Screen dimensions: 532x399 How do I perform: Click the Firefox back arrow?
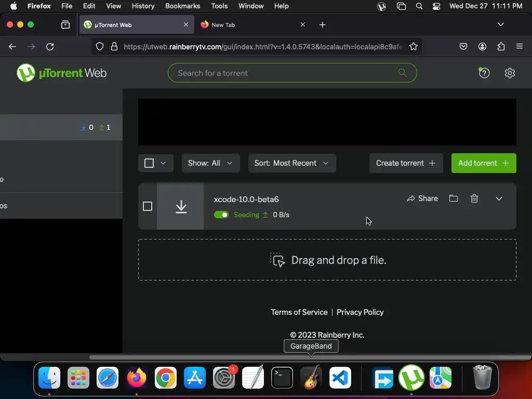coord(12,46)
